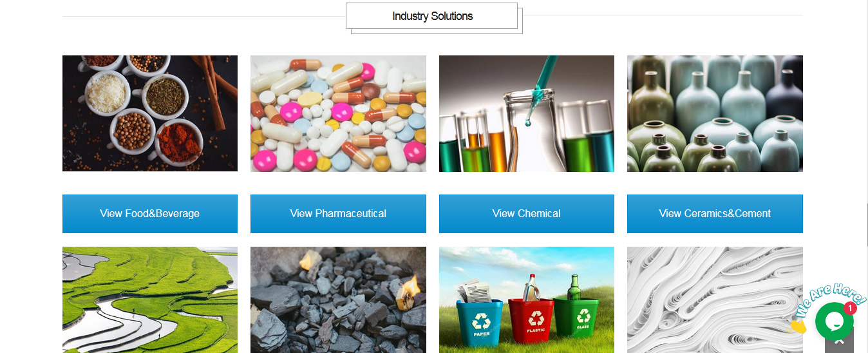Viewport: 868px width, 353px height.
Task: Select View Chemical button
Action: click(x=527, y=214)
